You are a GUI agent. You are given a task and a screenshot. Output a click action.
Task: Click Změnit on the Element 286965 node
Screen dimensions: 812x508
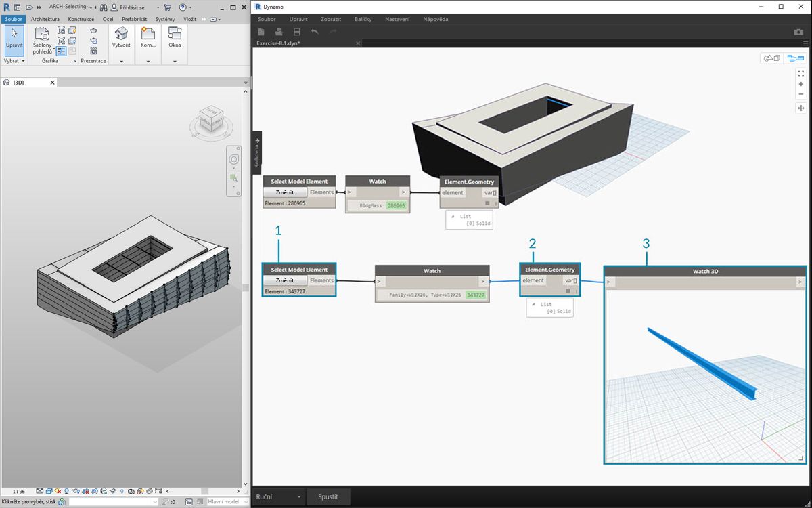285,192
